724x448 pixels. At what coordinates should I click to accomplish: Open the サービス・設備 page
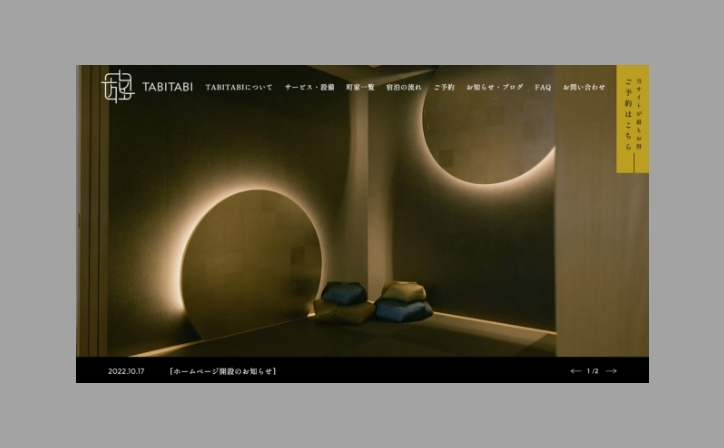pos(309,87)
